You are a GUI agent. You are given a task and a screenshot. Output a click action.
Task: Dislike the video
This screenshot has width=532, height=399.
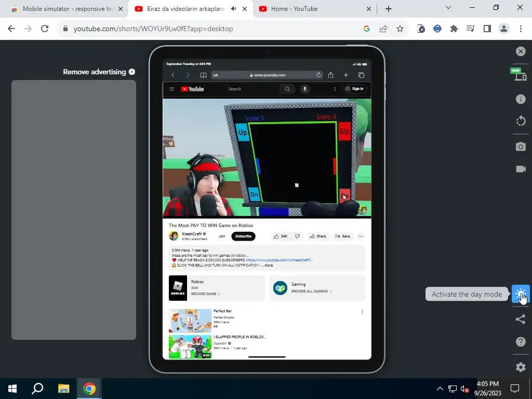[x=297, y=236]
